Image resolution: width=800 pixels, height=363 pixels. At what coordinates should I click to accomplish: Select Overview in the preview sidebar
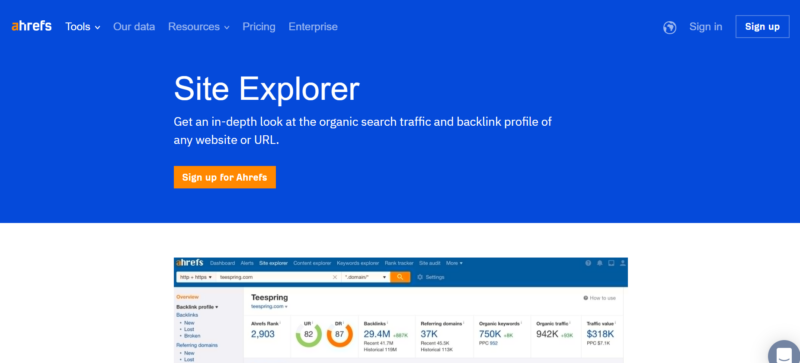(x=187, y=297)
